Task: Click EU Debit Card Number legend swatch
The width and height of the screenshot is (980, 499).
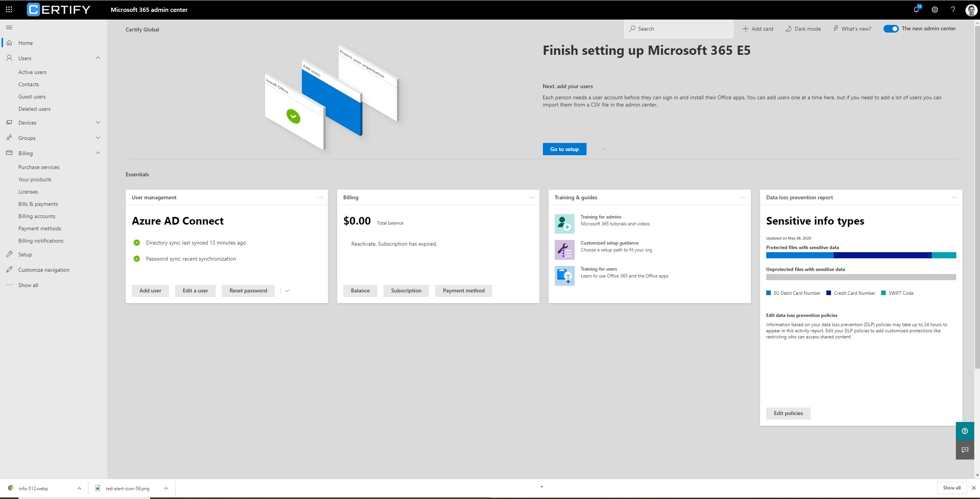Action: 768,293
